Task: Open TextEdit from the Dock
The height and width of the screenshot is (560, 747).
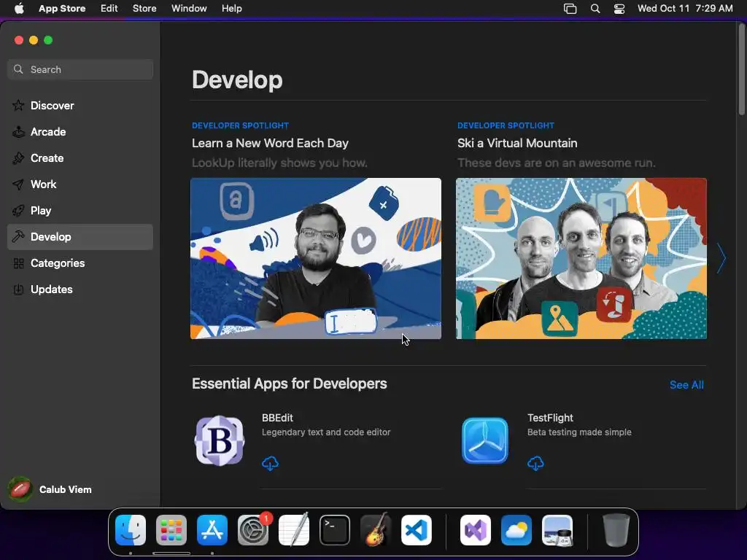Action: point(294,530)
